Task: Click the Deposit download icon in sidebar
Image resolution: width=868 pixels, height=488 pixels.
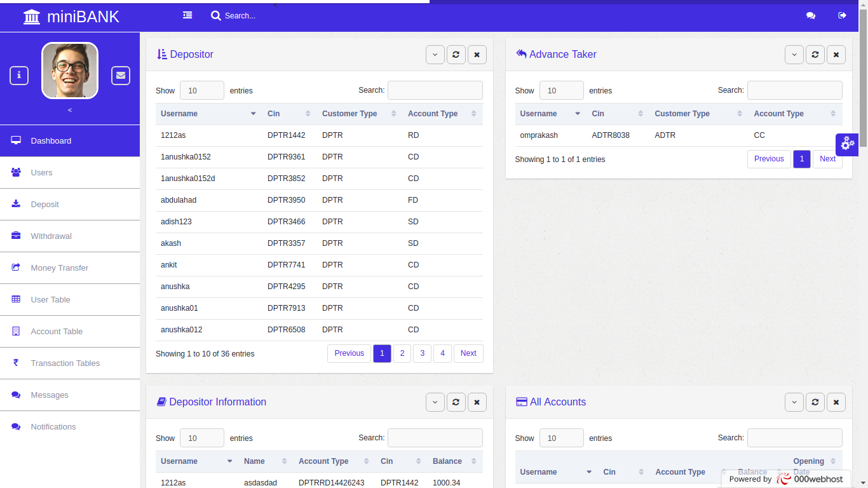Action: point(16,204)
